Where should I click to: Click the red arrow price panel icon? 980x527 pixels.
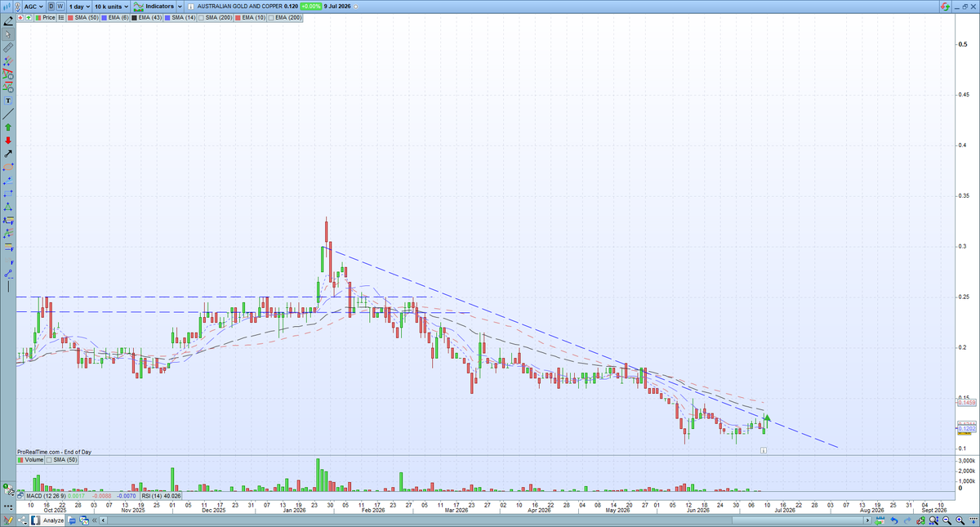[20, 17]
